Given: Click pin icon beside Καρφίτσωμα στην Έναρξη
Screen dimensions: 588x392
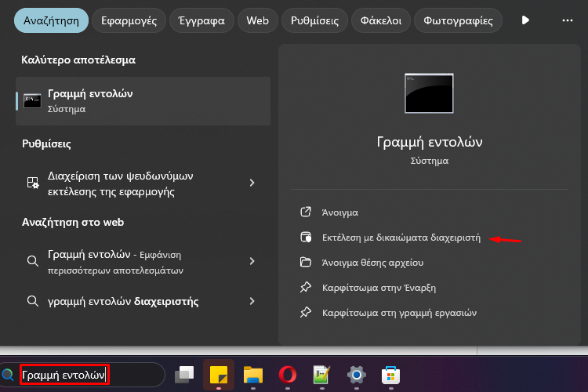Looking at the screenshot, I should pos(306,288).
